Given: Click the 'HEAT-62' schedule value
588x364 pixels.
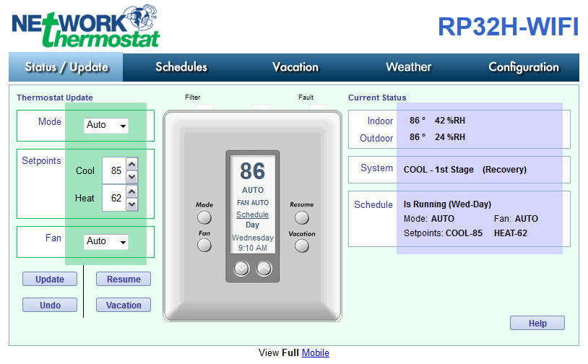Looking at the screenshot, I should (x=511, y=233).
